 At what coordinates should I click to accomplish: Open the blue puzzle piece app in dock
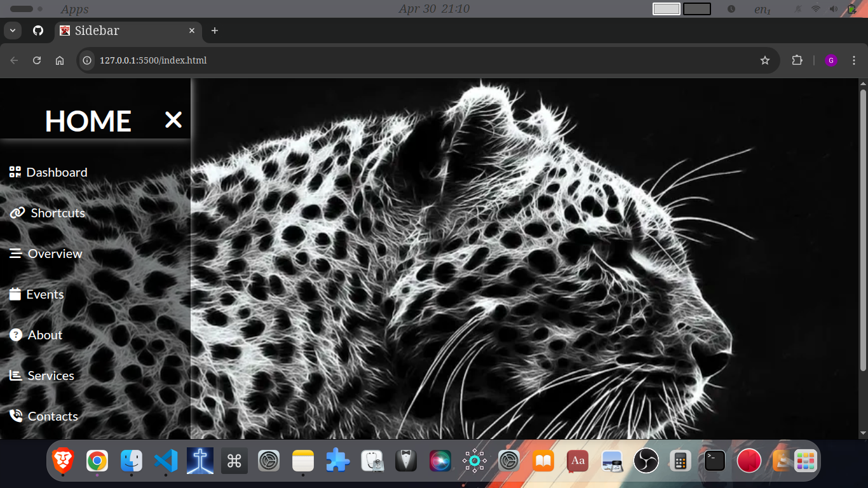point(337,461)
